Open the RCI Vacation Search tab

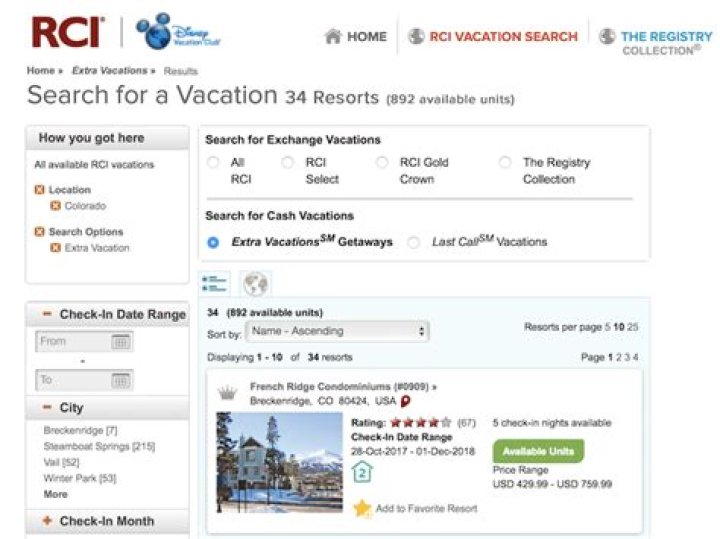point(503,37)
